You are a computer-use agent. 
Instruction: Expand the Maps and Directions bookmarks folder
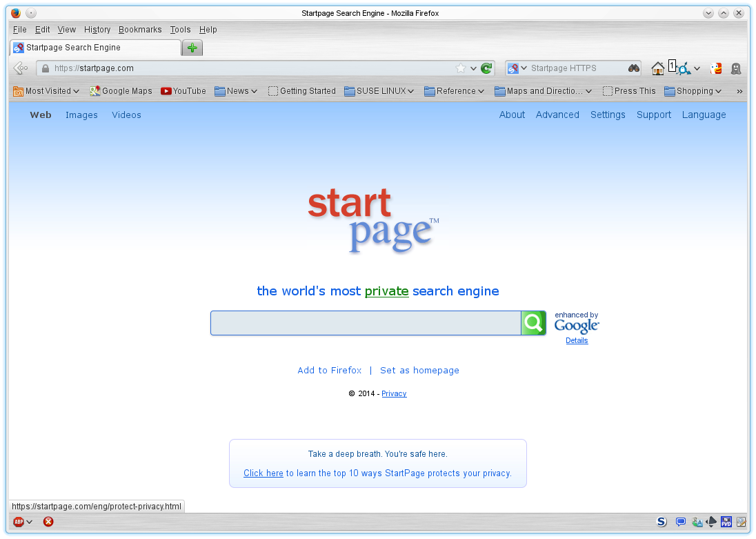543,90
